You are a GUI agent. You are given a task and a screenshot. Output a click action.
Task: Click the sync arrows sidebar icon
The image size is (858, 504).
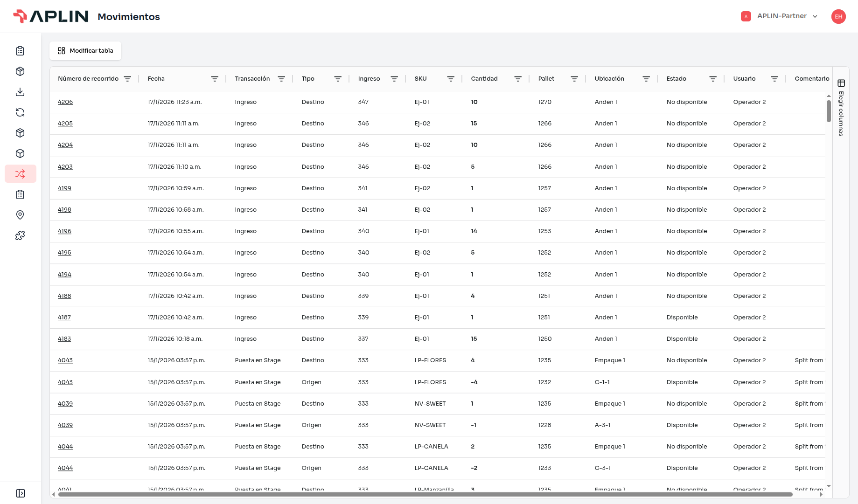[x=20, y=112]
